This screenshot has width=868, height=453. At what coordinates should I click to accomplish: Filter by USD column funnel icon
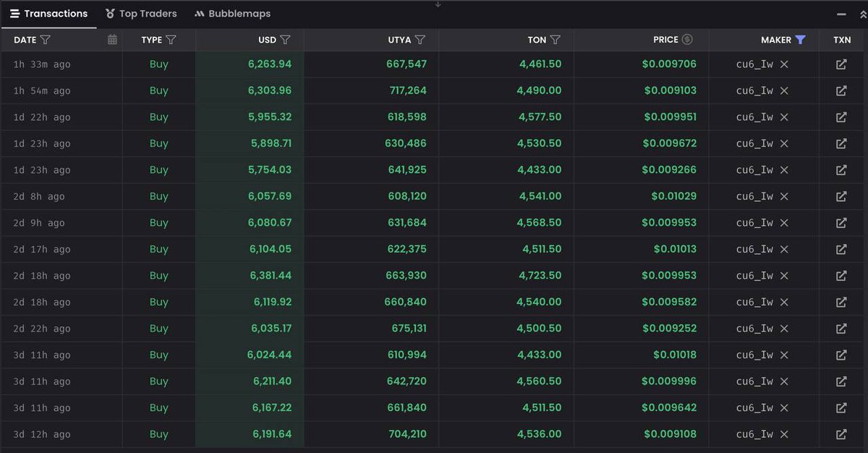coord(285,40)
